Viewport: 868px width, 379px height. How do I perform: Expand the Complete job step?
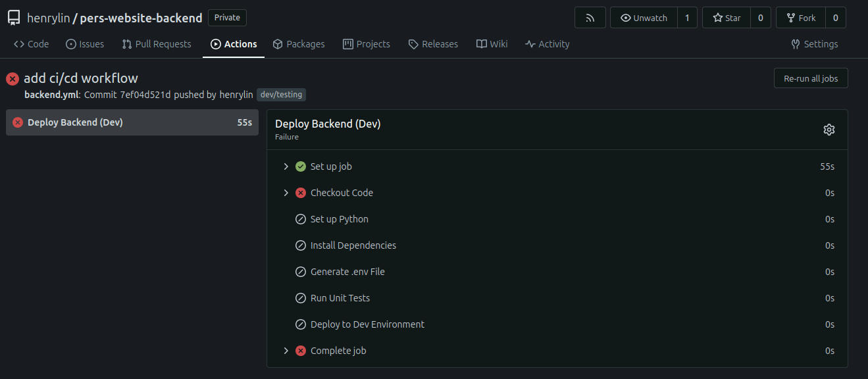[x=286, y=351]
